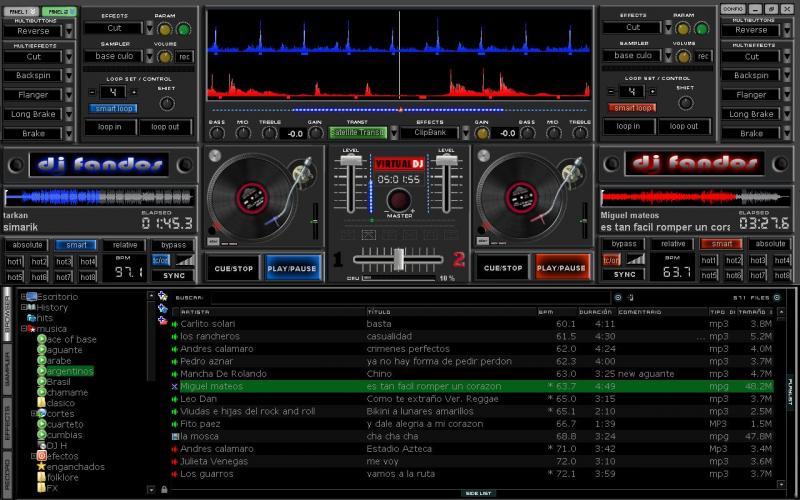
Task: Select deck 1 bypass mode
Action: (173, 245)
